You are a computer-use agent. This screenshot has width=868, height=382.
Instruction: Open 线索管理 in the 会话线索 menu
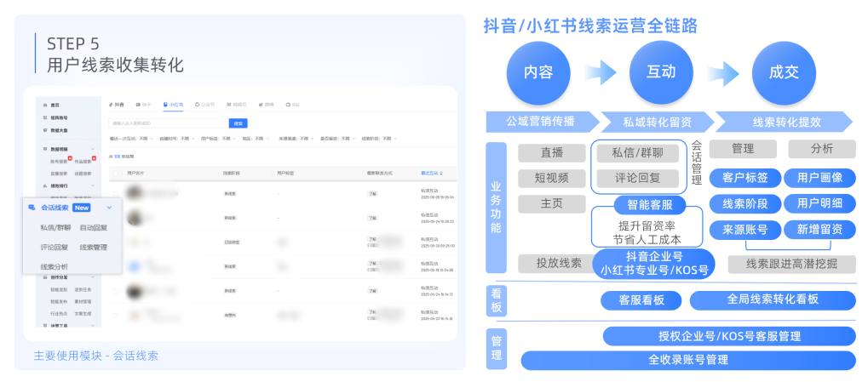pyautogui.click(x=94, y=247)
